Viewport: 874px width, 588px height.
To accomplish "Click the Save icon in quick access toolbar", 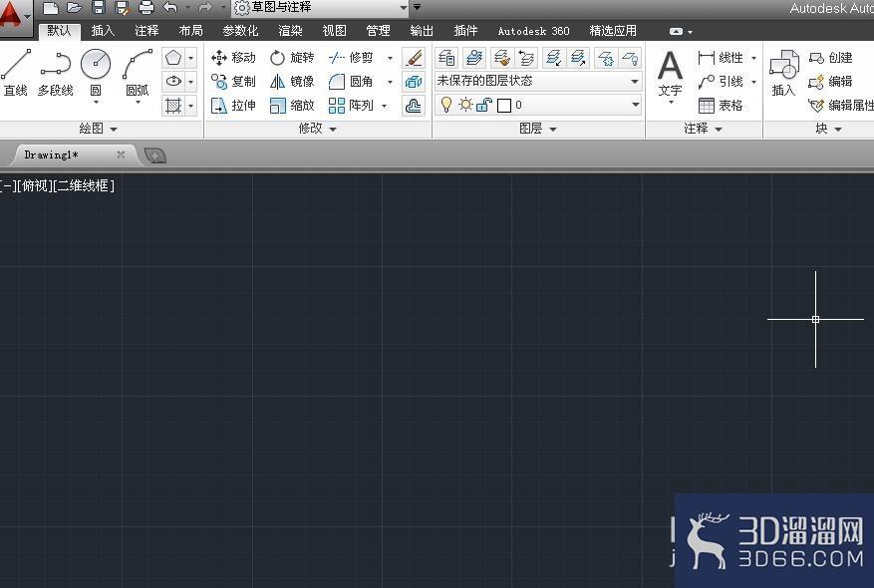I will (98, 7).
